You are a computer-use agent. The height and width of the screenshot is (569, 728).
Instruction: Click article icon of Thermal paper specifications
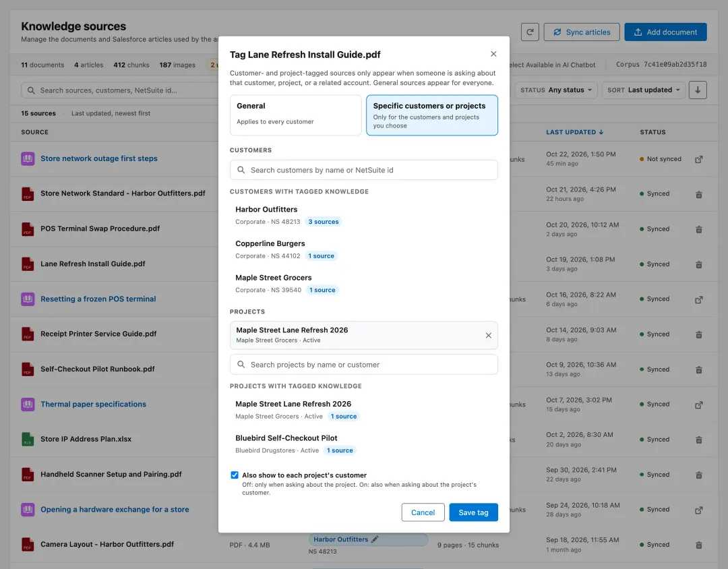[28, 405]
